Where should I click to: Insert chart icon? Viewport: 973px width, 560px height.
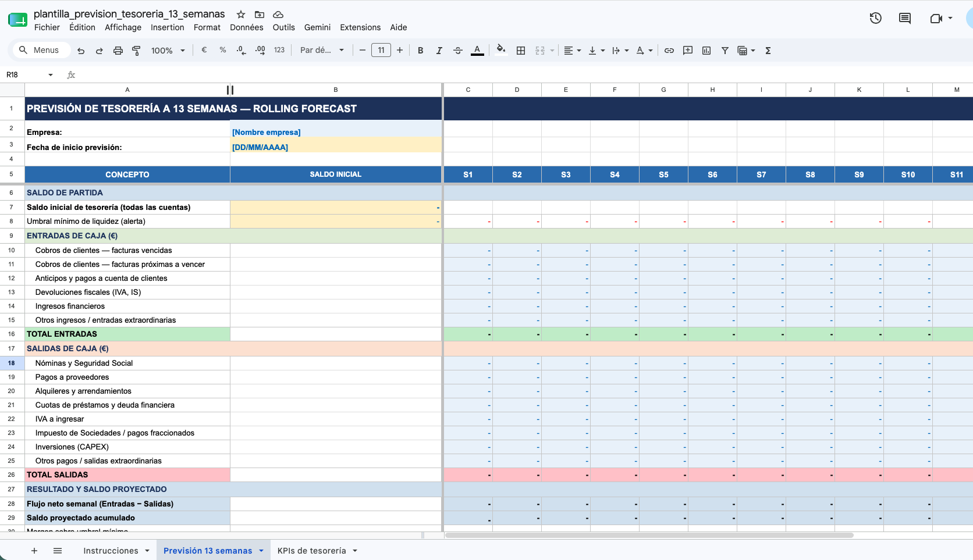pos(706,51)
